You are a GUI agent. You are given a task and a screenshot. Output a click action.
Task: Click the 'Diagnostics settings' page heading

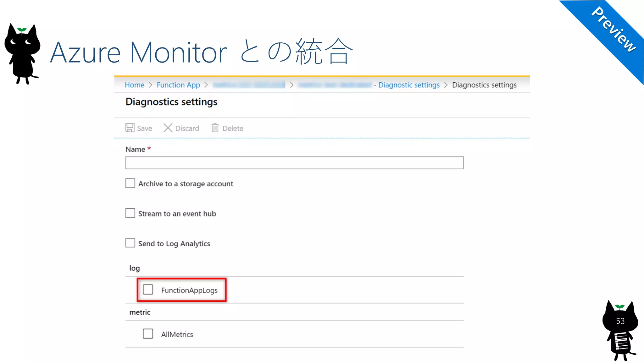(171, 102)
